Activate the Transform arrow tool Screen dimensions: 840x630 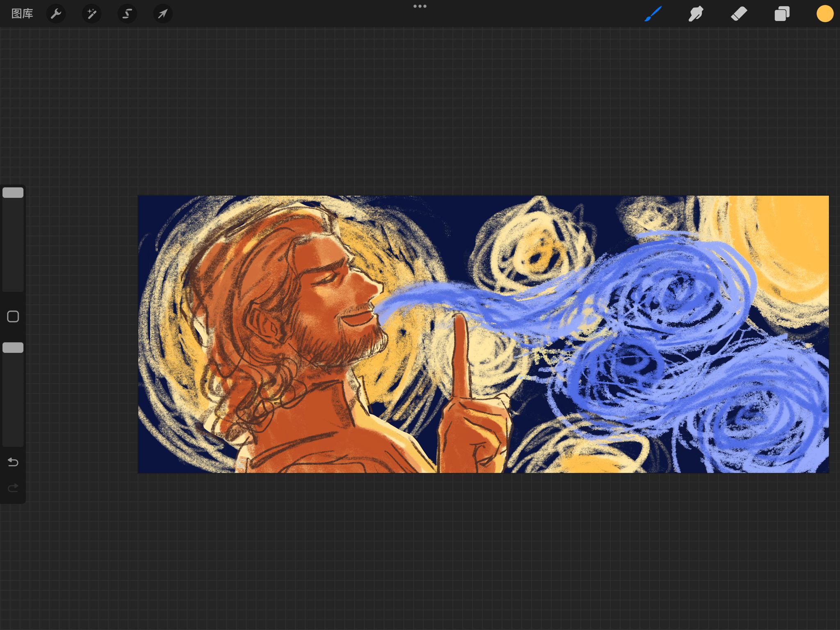click(162, 14)
